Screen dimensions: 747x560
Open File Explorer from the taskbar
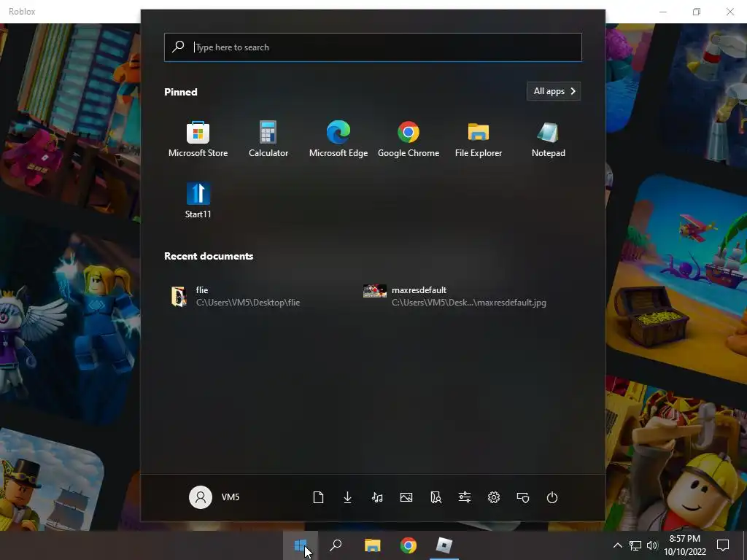click(373, 545)
